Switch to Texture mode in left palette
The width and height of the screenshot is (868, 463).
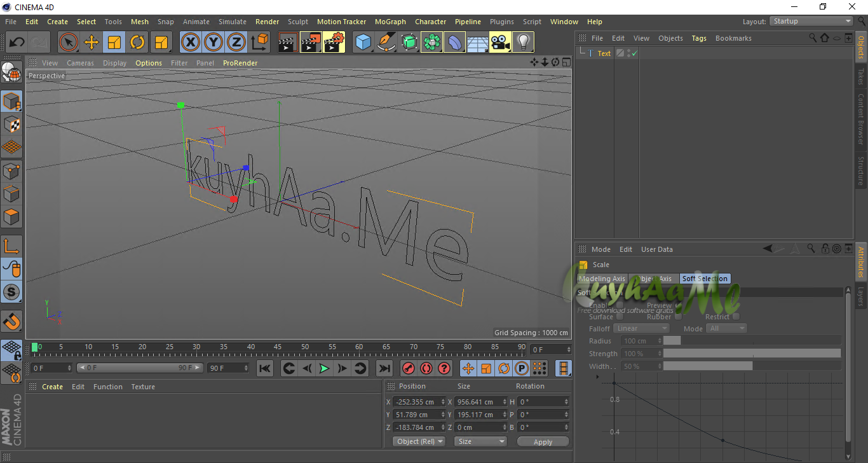point(11,124)
